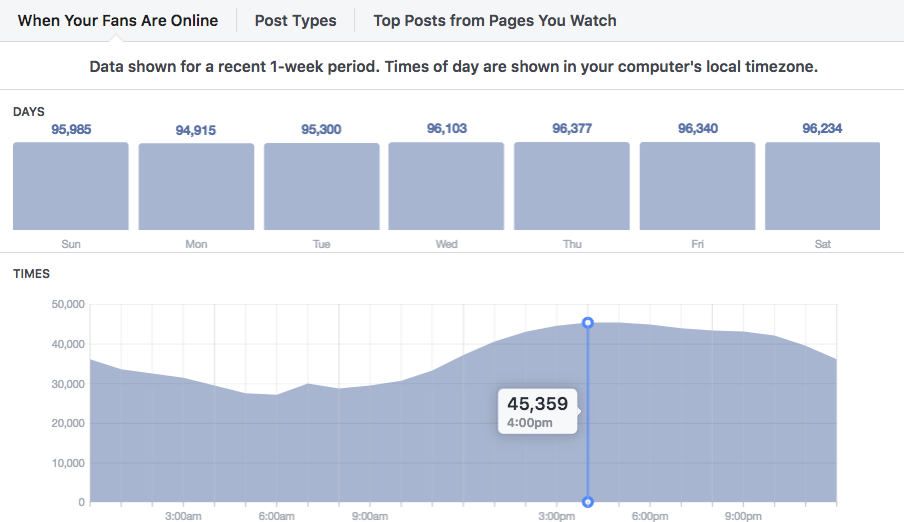Click the Sun label under the first bar

70,244
